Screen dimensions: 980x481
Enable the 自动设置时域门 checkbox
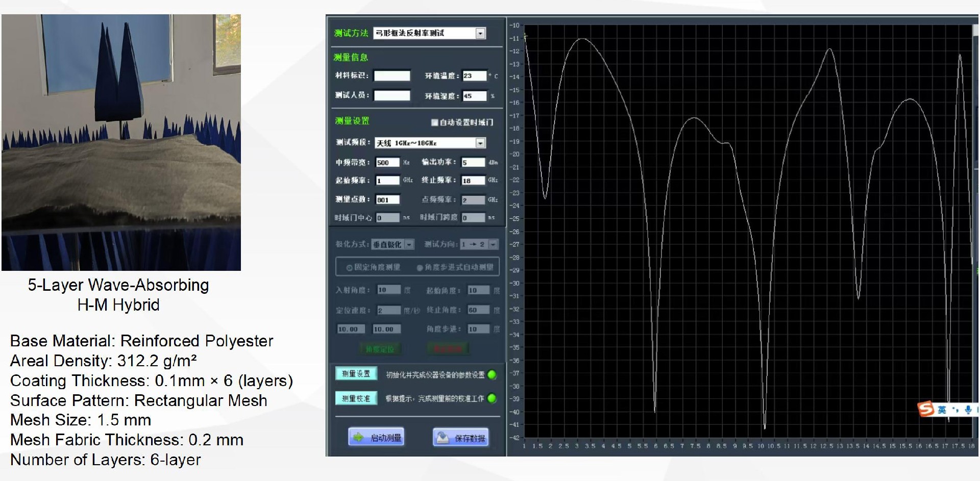pyautogui.click(x=434, y=122)
